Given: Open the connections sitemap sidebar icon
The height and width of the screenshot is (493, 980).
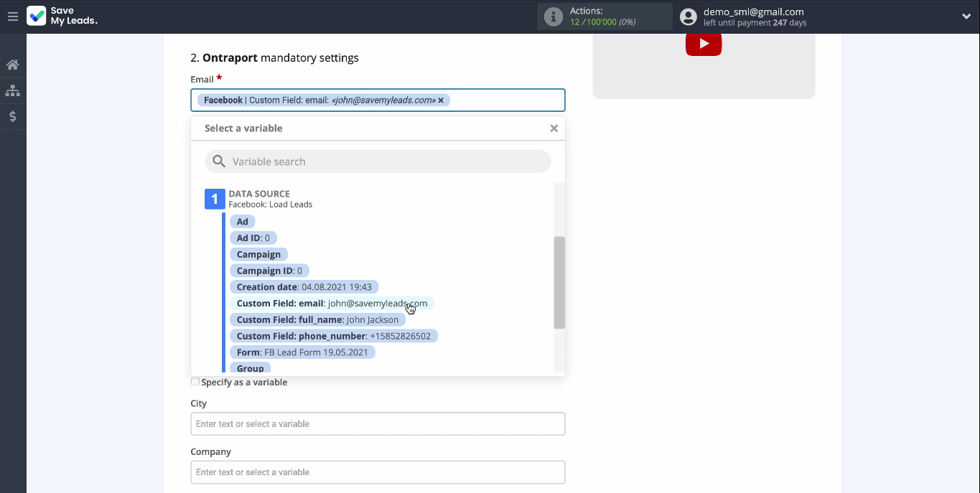Looking at the screenshot, I should [x=12, y=90].
